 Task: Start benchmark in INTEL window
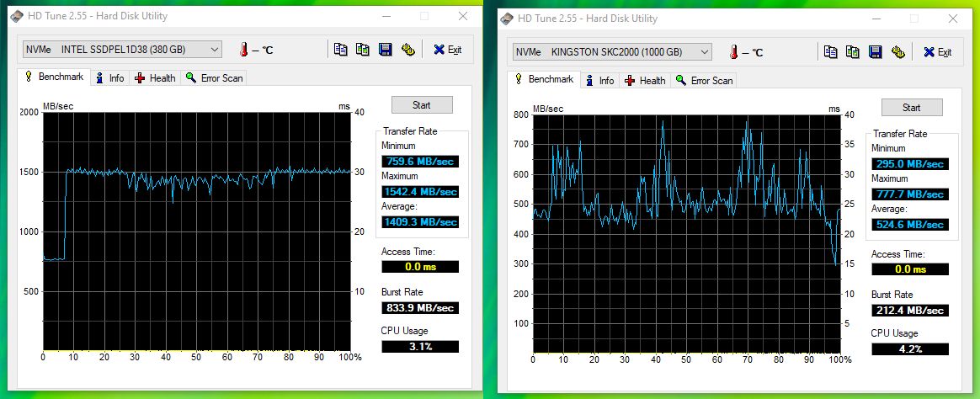[422, 105]
